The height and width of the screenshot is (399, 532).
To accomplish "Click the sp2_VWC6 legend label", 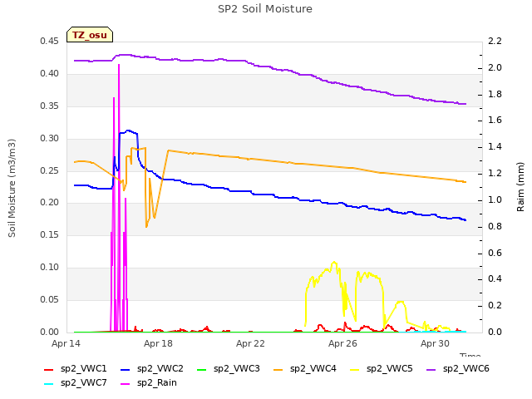I will [x=465, y=369].
